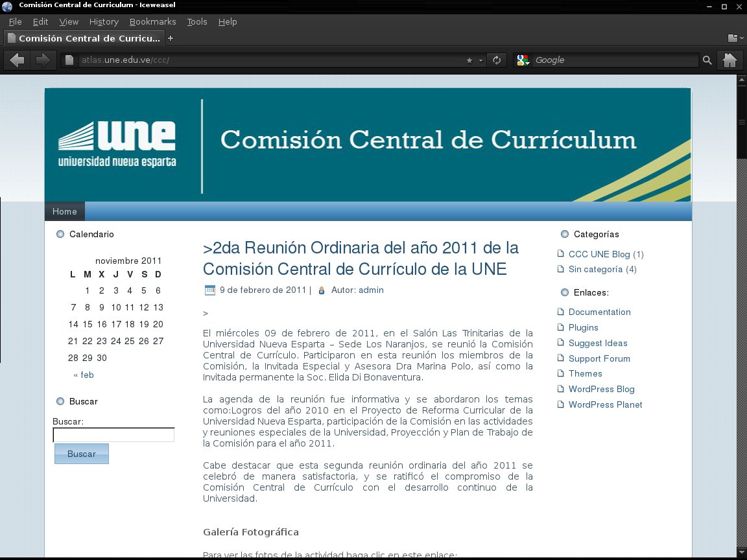Image resolution: width=747 pixels, height=560 pixels.
Task: Minimize the Iceweasel window
Action: click(709, 6)
